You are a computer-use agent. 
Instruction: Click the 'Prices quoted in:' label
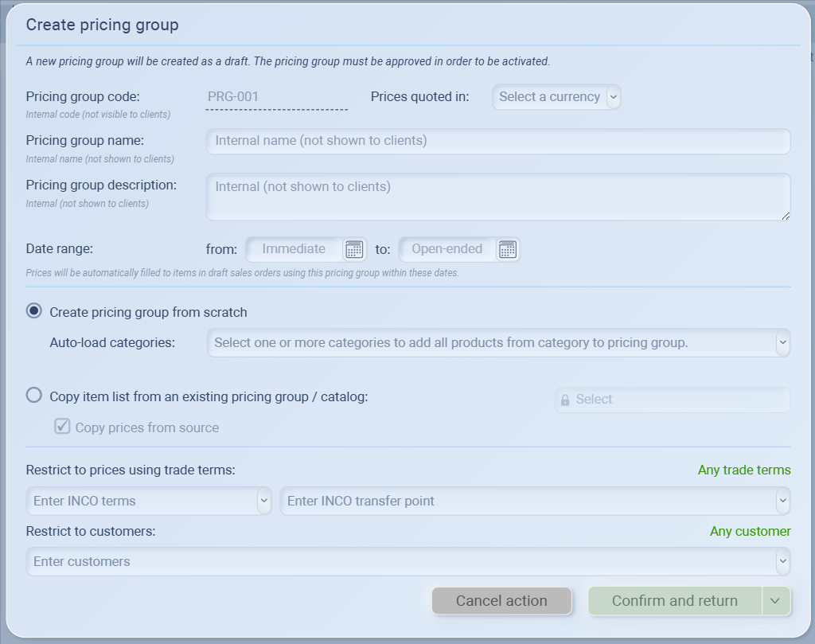(x=419, y=96)
